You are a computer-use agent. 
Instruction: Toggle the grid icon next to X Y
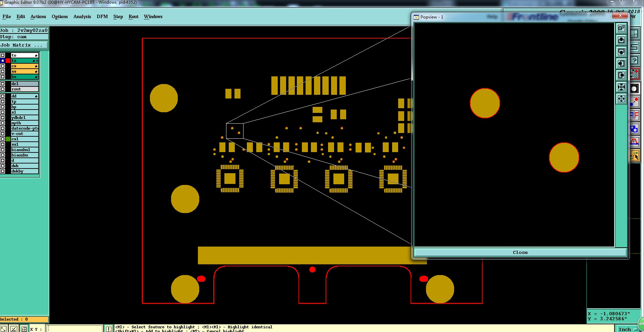24,329
